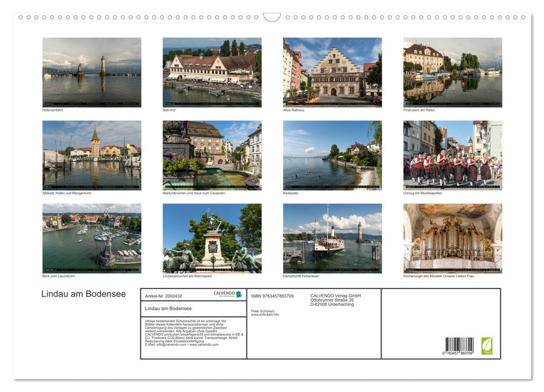Click the Neptunbrunnen und Haus zum Cavazzen image

tap(212, 155)
